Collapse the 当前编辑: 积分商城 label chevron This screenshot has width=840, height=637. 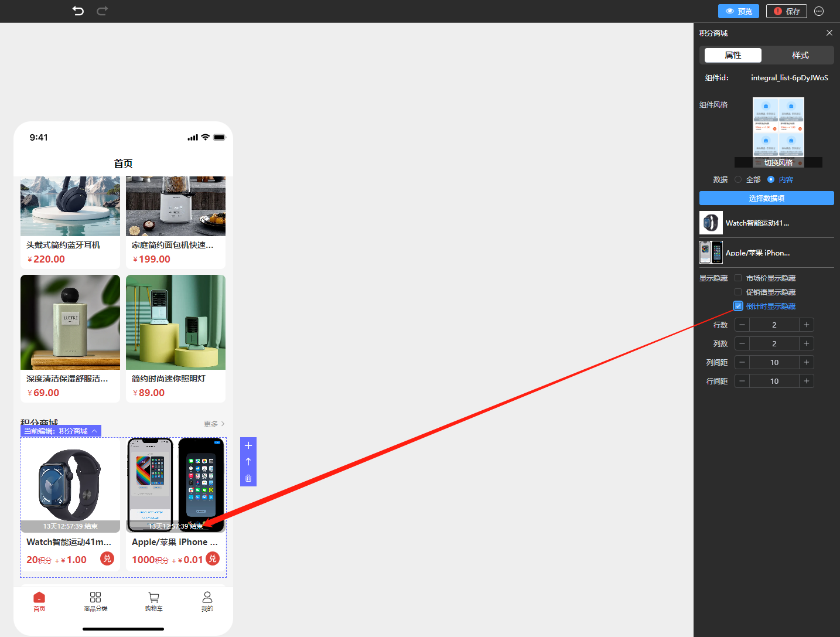[x=94, y=431]
